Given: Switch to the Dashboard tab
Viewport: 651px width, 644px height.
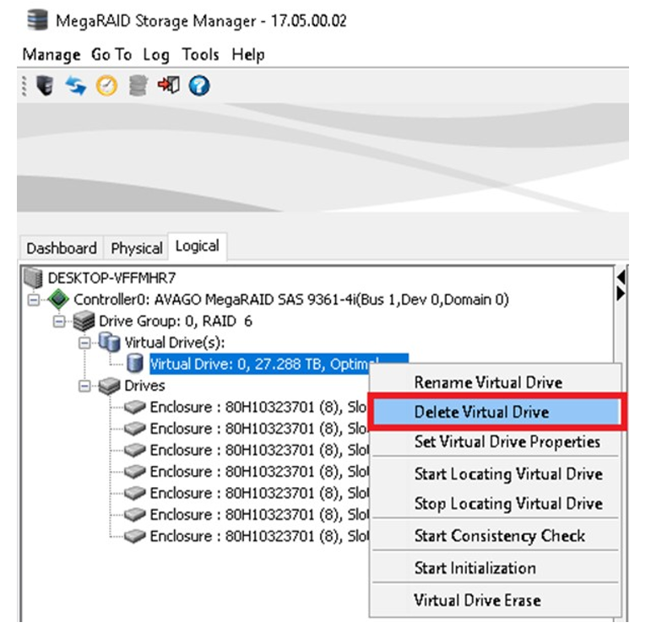Looking at the screenshot, I should [x=62, y=248].
